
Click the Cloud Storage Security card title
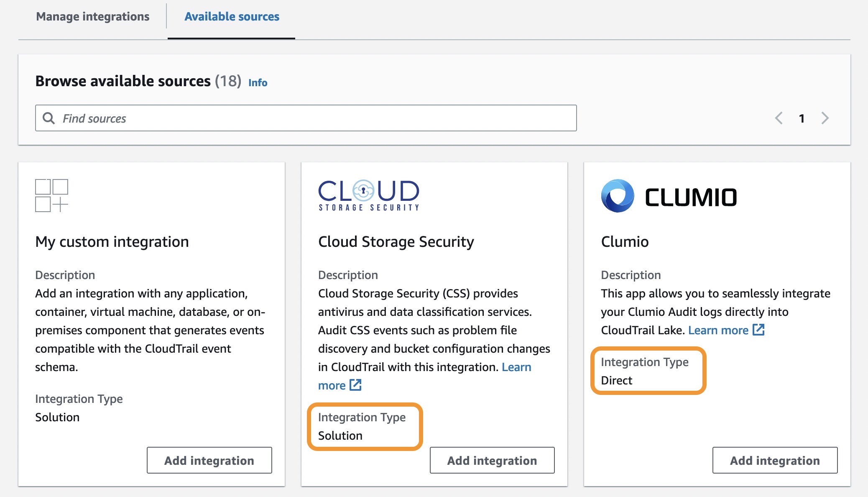(x=396, y=242)
